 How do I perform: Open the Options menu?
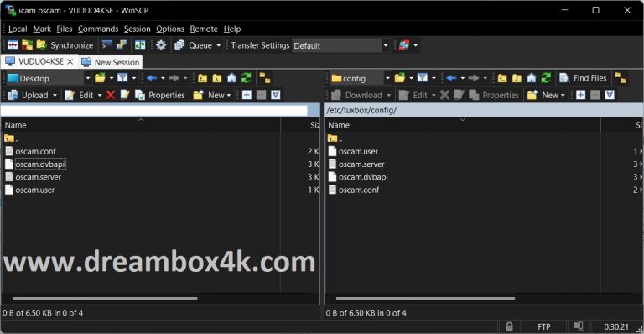[x=170, y=29]
